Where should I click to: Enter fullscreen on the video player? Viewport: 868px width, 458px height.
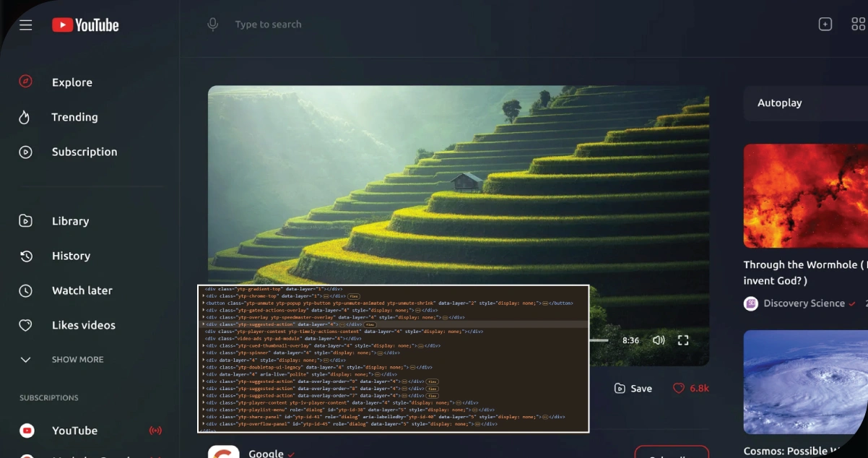(x=683, y=340)
